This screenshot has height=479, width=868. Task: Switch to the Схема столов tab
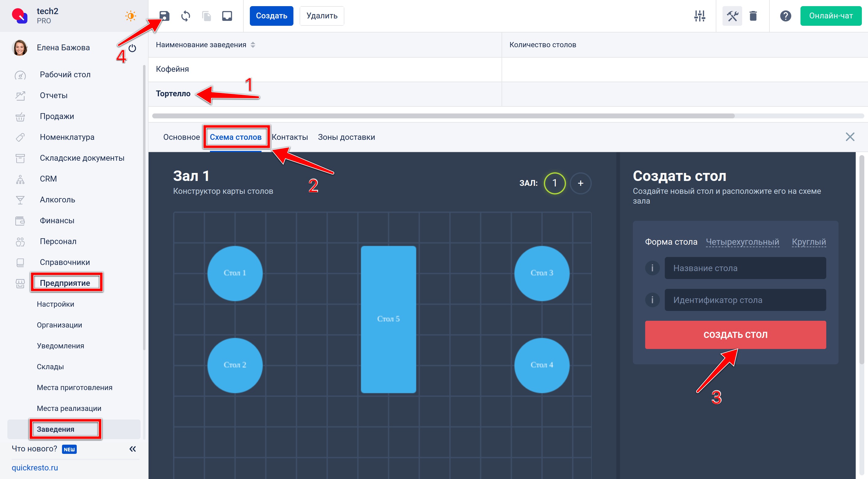click(x=235, y=137)
